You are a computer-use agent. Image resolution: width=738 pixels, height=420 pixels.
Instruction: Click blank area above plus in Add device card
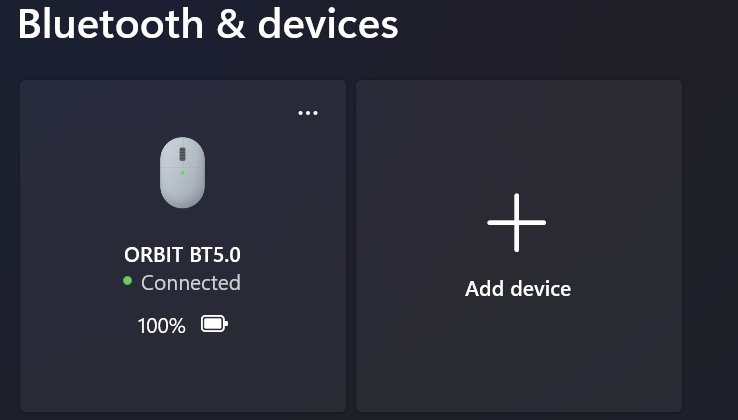click(x=518, y=137)
